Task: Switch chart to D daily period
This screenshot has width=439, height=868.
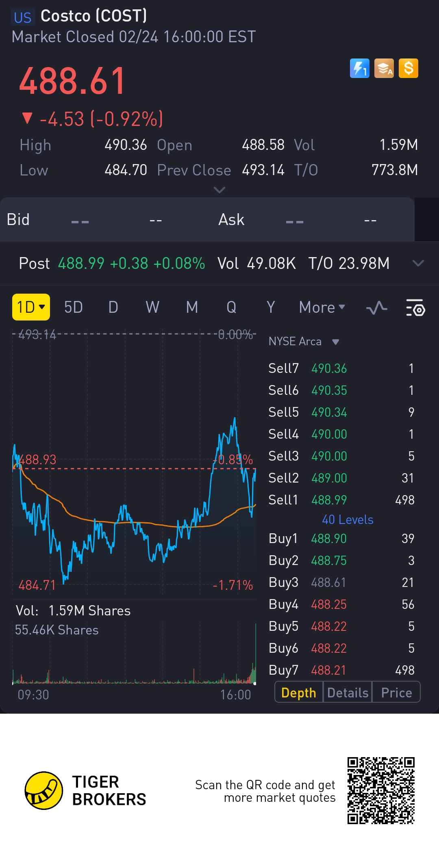Action: click(113, 307)
